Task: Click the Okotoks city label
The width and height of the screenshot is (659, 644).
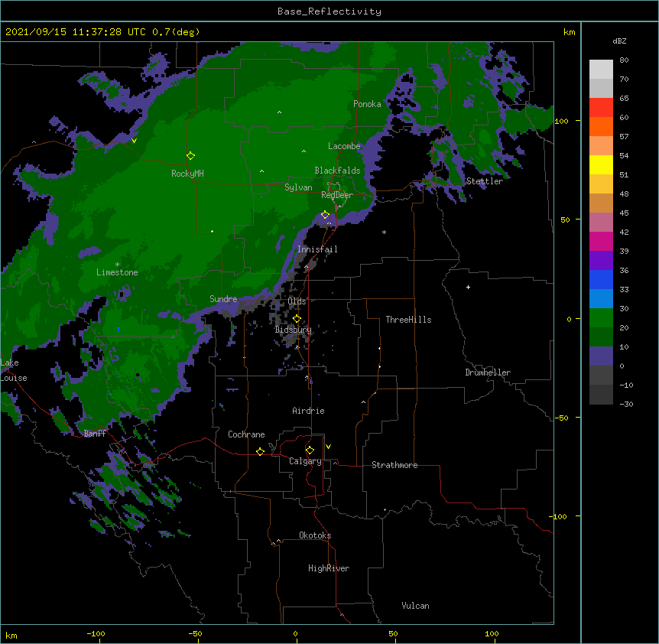Action: 315,535
